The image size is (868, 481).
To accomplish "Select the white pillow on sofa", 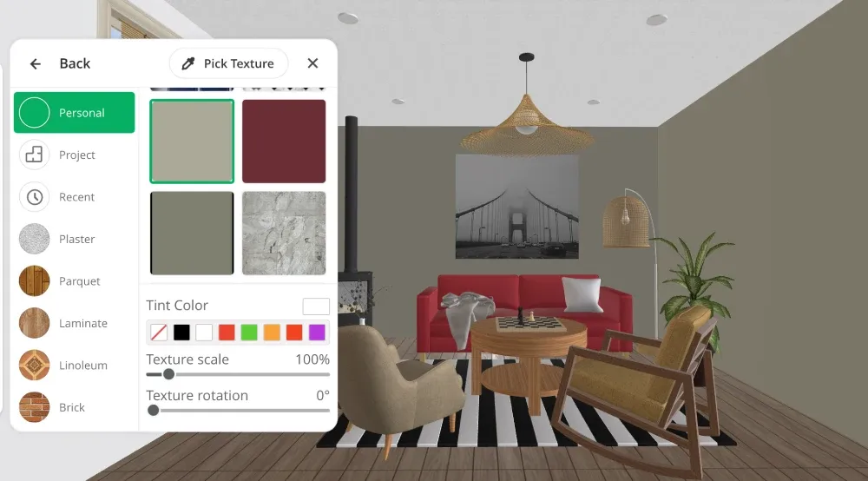I will pyautogui.click(x=582, y=294).
